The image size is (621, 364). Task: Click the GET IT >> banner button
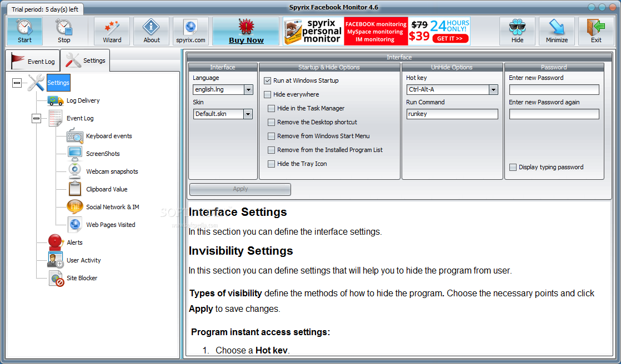point(450,38)
